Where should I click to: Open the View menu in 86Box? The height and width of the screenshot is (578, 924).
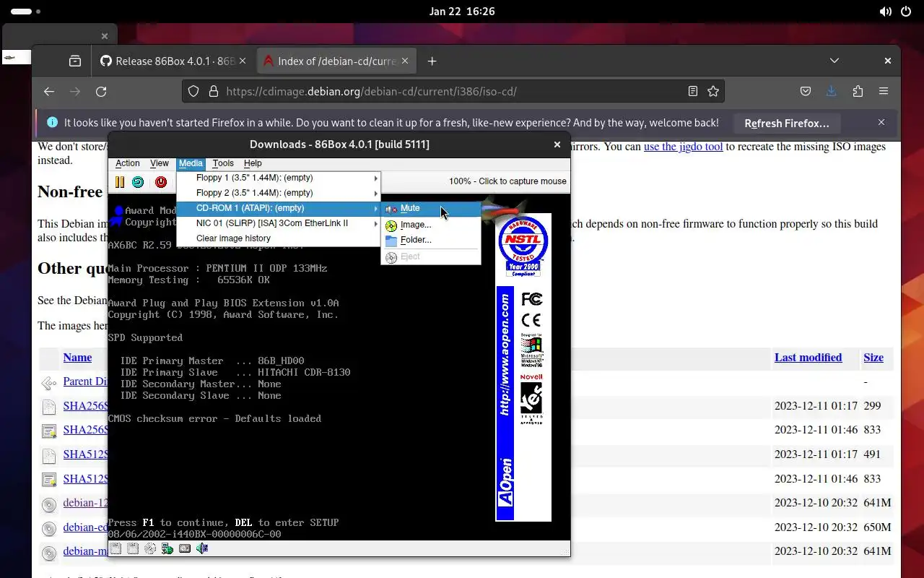(160, 163)
